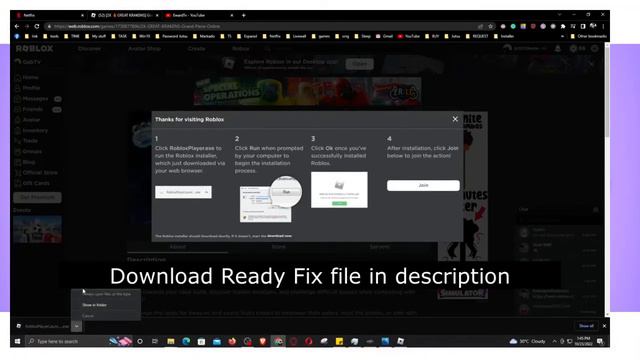Click the Join button in the dialog
Viewport: 640px width, 360px height.
click(423, 185)
